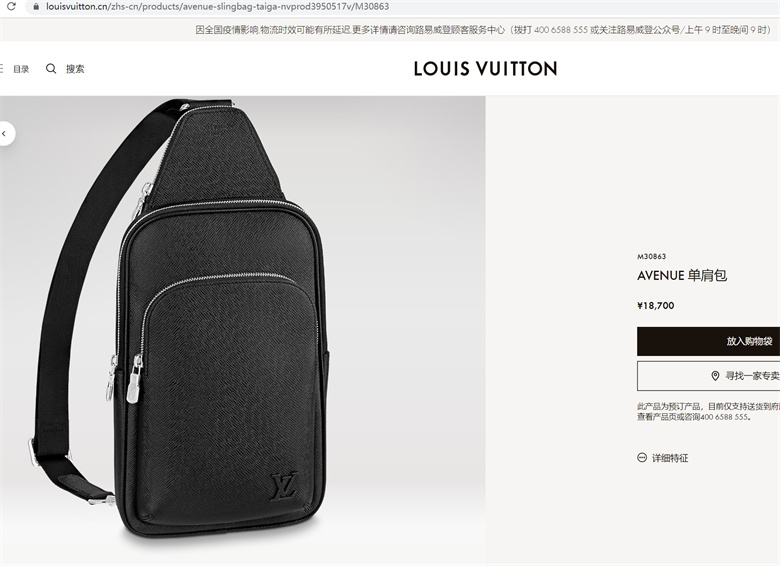Open the hamburger menu icon beside 目录
This screenshot has height=566, width=780.
1,69
